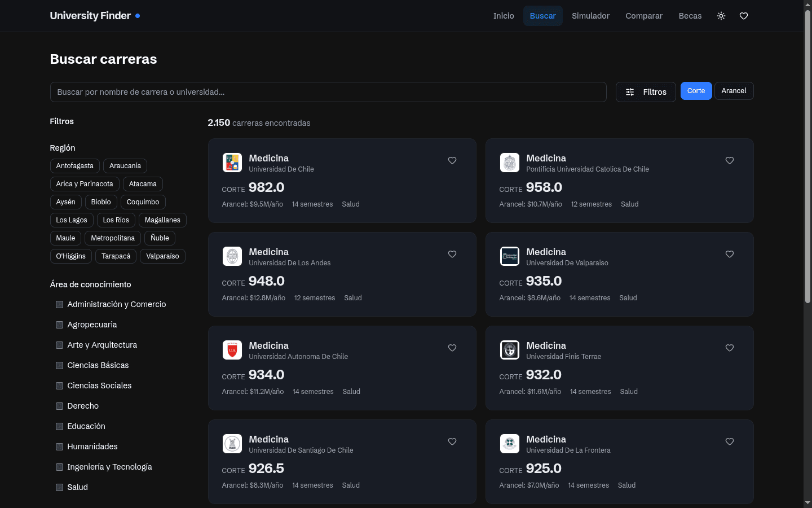Image resolution: width=812 pixels, height=508 pixels.
Task: Favorite Medicina at Pontificia Universidad Catolica
Action: 730,160
